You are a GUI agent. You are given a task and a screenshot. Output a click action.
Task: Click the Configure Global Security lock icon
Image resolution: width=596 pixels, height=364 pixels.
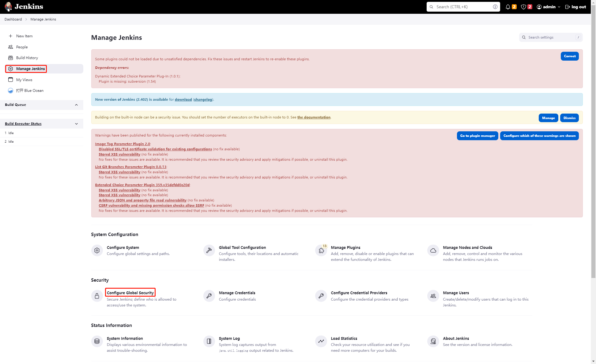(97, 296)
